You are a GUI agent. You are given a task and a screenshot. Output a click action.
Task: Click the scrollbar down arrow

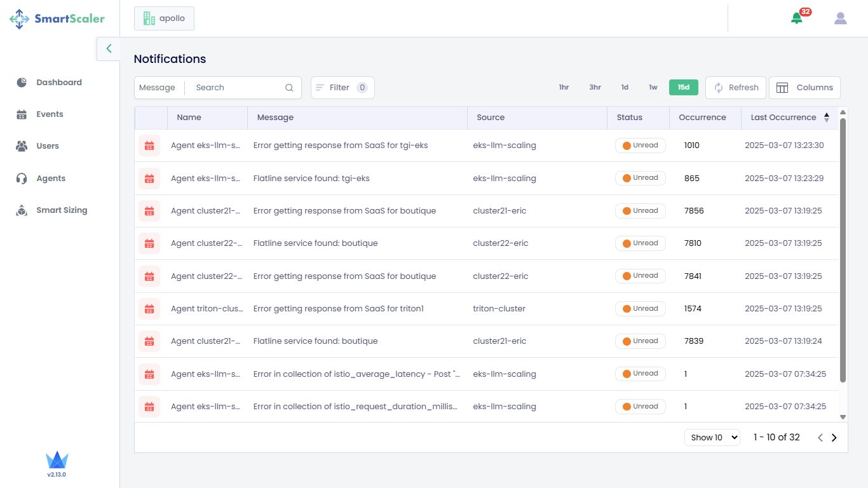click(843, 417)
